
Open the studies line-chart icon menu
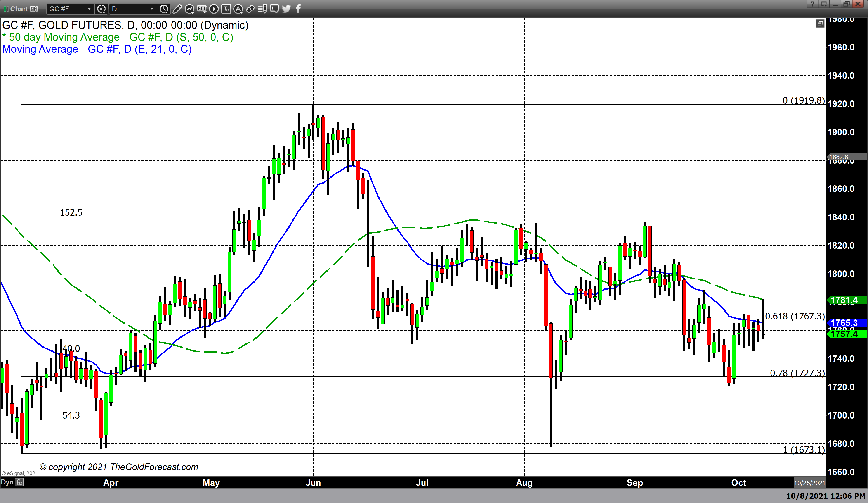(x=189, y=9)
